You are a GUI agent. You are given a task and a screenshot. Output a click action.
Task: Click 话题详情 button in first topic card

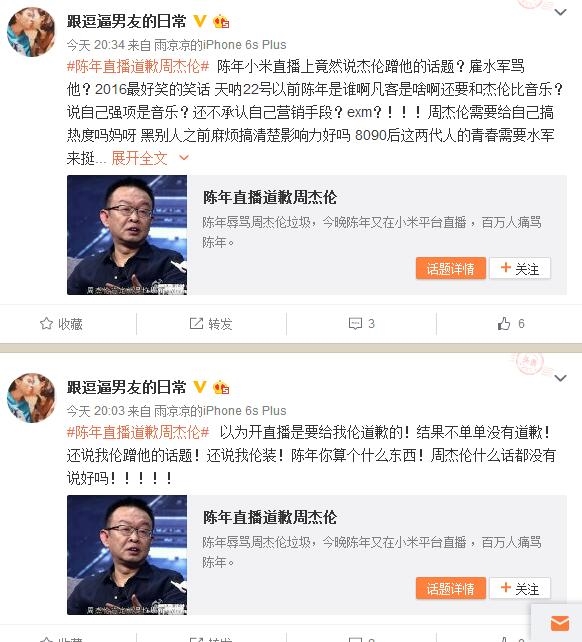[451, 269]
